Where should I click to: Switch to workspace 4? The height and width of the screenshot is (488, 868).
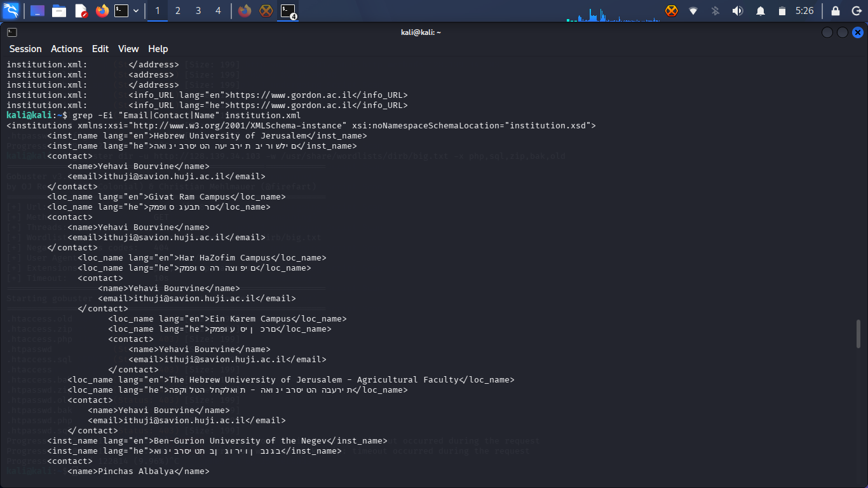219,11
